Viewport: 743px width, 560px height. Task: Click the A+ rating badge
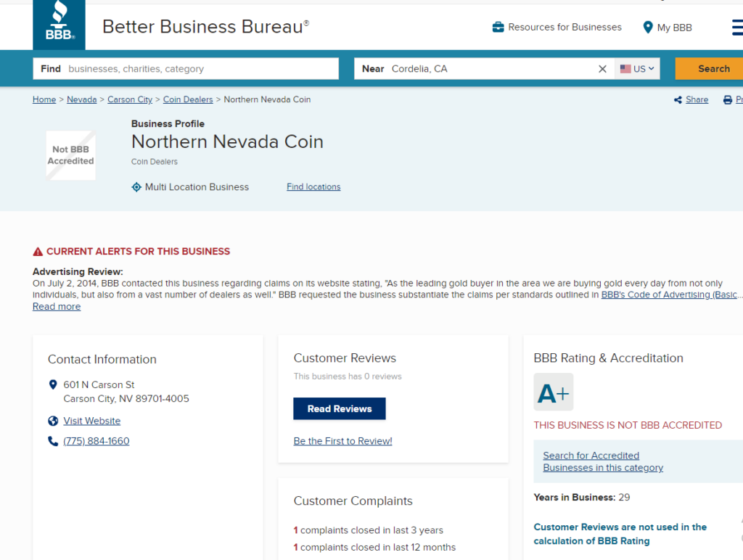point(554,392)
